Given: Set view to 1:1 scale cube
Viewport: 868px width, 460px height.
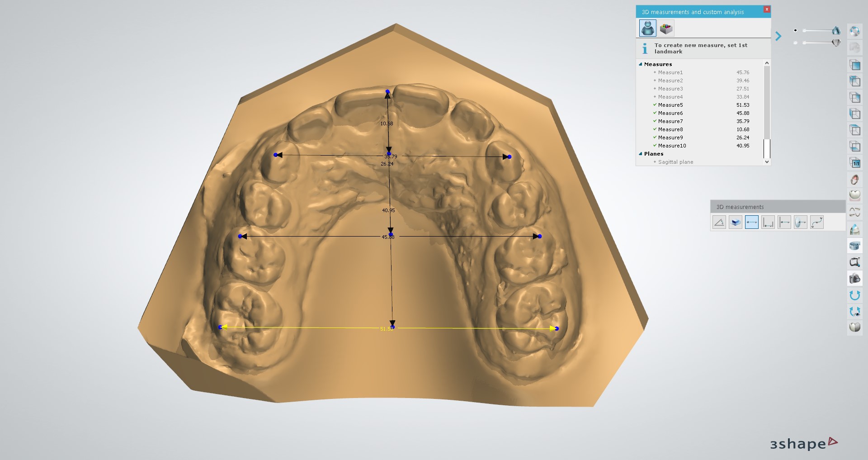Looking at the screenshot, I should tap(854, 163).
